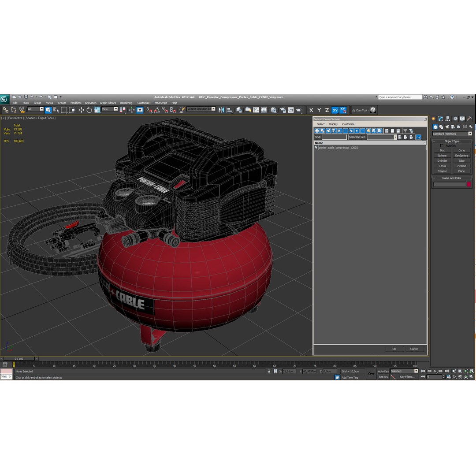Screen dimensions: 476x476
Task: Select Space Warps category icon
Action: pyautogui.click(x=465, y=127)
